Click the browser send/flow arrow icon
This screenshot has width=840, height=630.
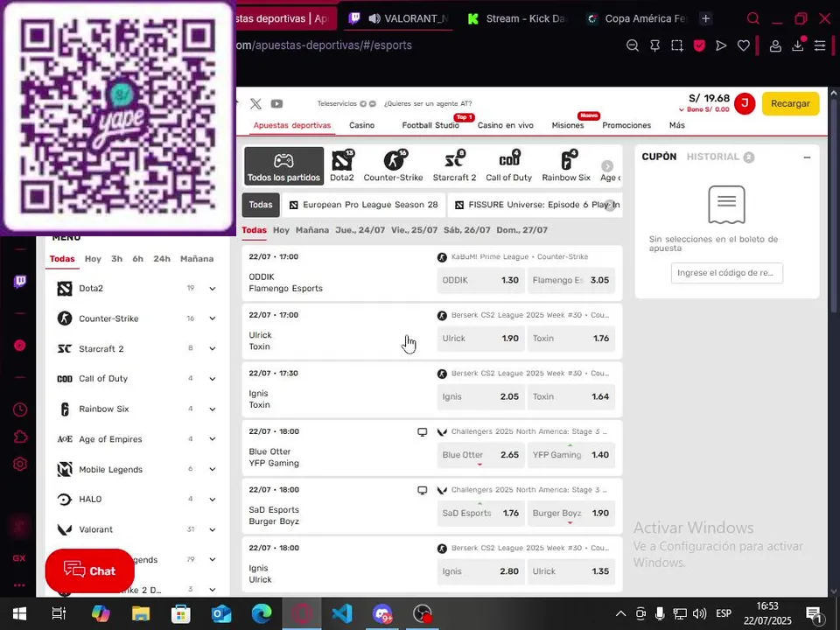[x=721, y=45]
